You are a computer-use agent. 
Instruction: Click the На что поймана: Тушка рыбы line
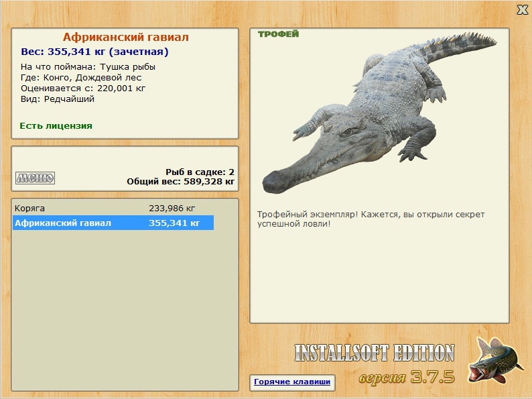coord(88,67)
